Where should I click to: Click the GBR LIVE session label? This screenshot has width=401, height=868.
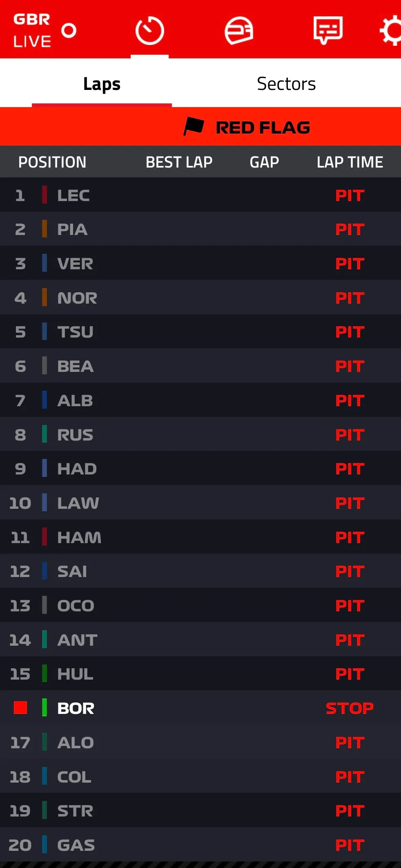click(32, 30)
